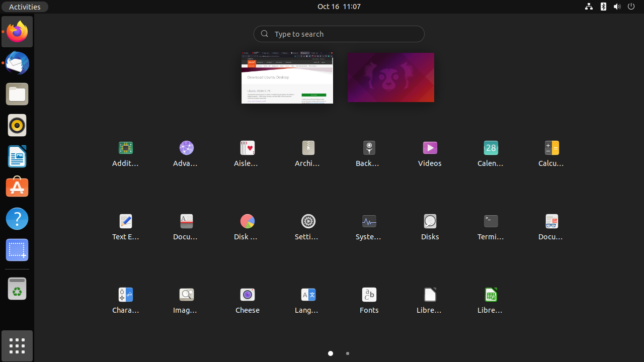Switch to the second app grid page

pyautogui.click(x=348, y=353)
